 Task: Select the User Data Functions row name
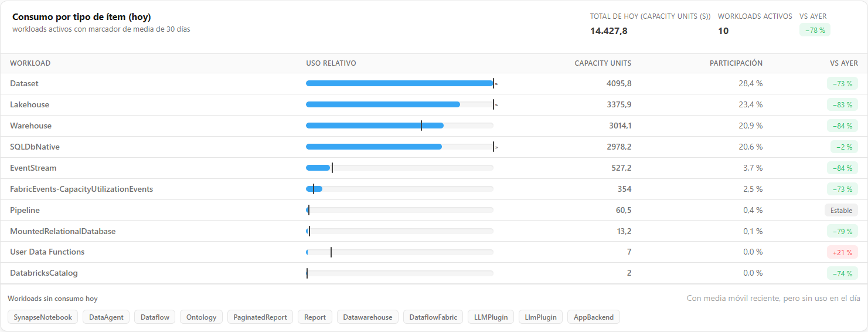coord(47,252)
